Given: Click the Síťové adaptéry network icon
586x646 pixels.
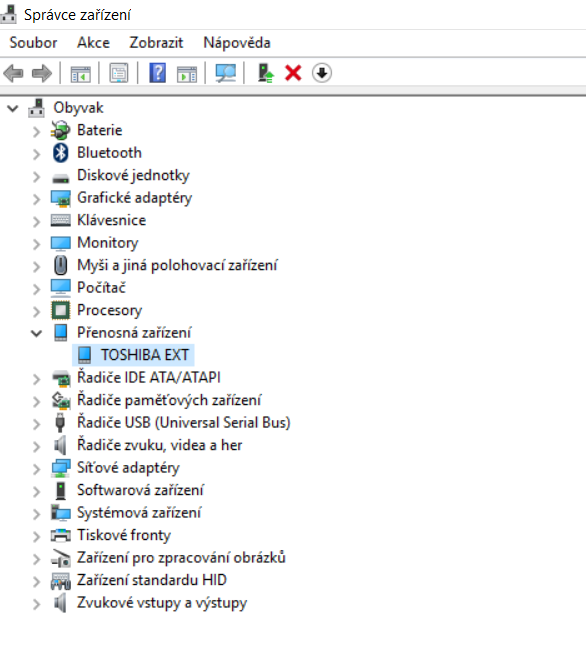Looking at the screenshot, I should click(x=61, y=468).
